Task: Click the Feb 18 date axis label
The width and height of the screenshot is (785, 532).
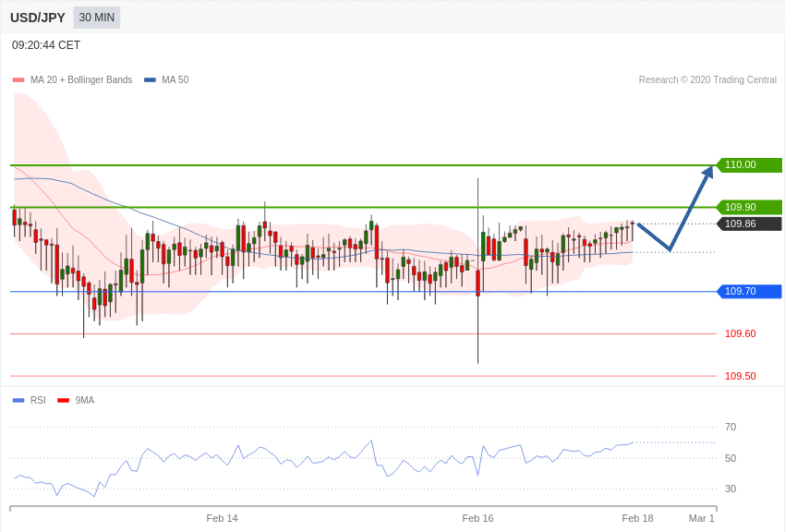Action: (x=637, y=518)
